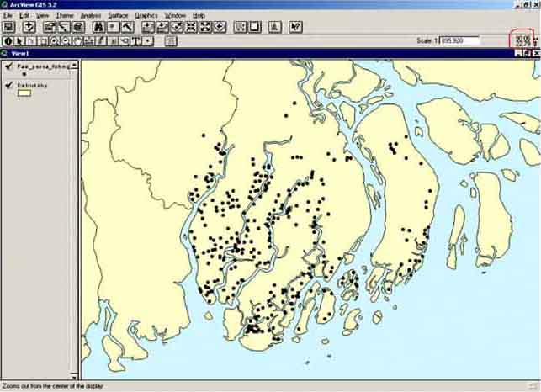The image size is (541, 392).
Task: Click the Scale input field
Action: [x=459, y=40]
